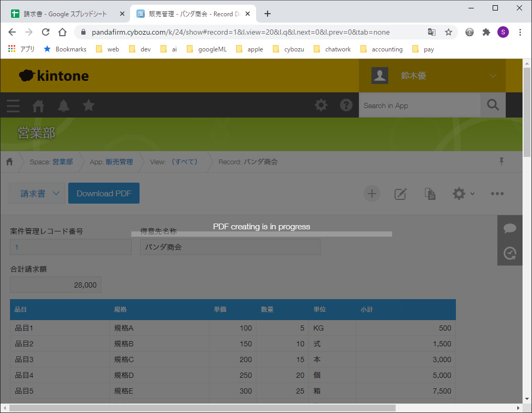
Task: Open bookmarks star icon in kintone header
Action: 89,105
